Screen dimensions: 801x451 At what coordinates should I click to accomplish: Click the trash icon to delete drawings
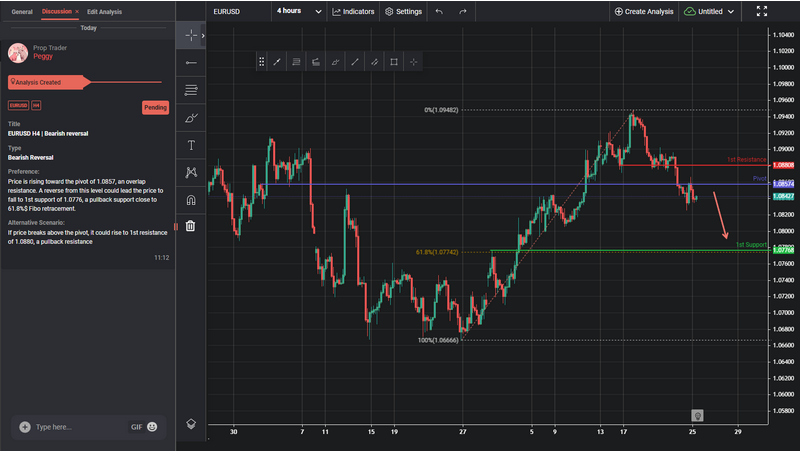(191, 226)
